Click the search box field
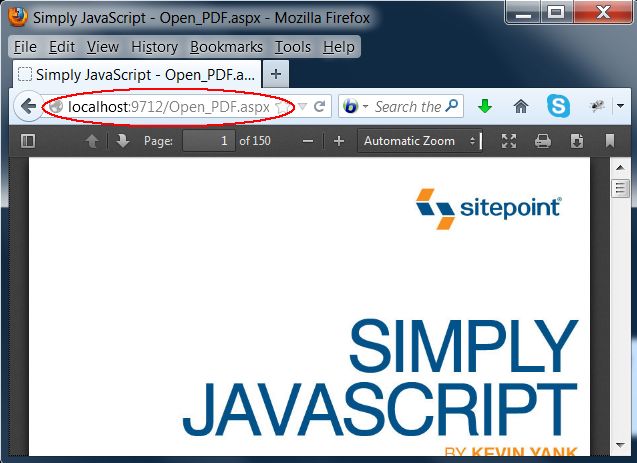This screenshot has height=463, width=637. pyautogui.click(x=407, y=107)
